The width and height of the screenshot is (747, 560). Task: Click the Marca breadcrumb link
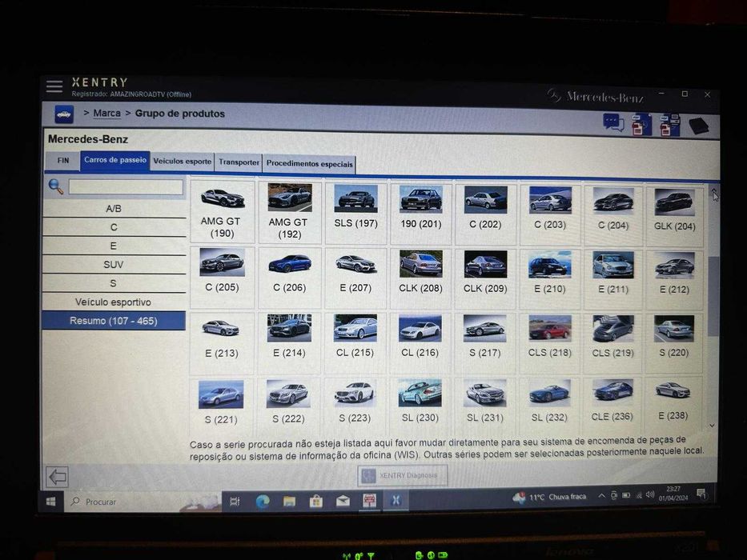[106, 114]
